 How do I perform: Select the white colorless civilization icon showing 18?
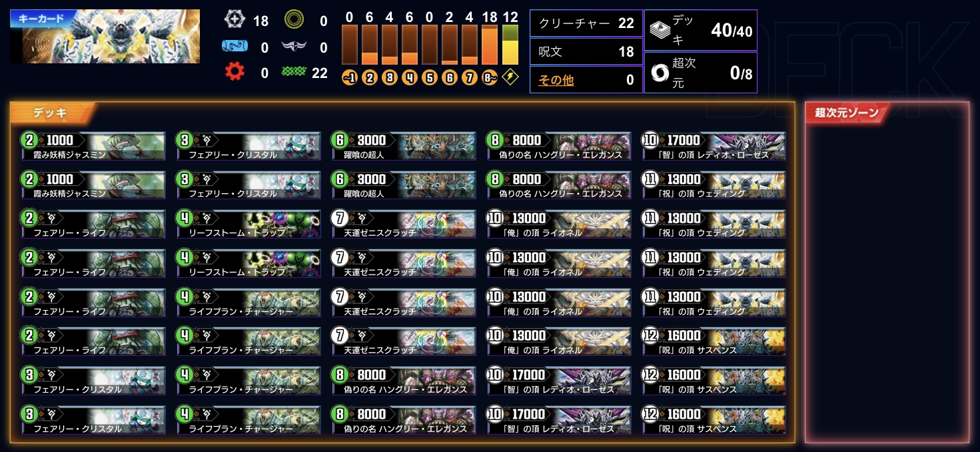234,21
